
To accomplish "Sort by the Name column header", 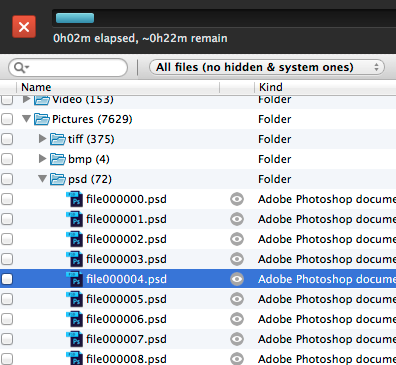I will [36, 87].
